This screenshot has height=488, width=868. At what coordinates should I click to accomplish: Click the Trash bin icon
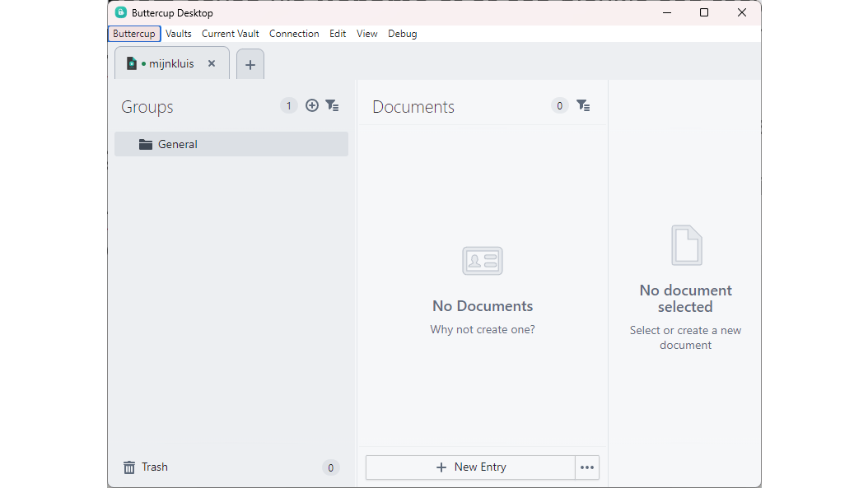click(x=129, y=467)
